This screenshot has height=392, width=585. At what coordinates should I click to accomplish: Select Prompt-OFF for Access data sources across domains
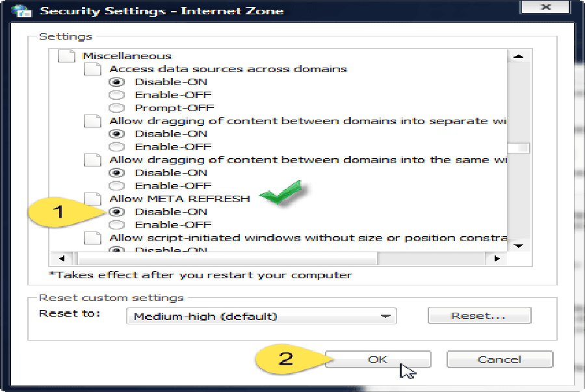click(117, 108)
